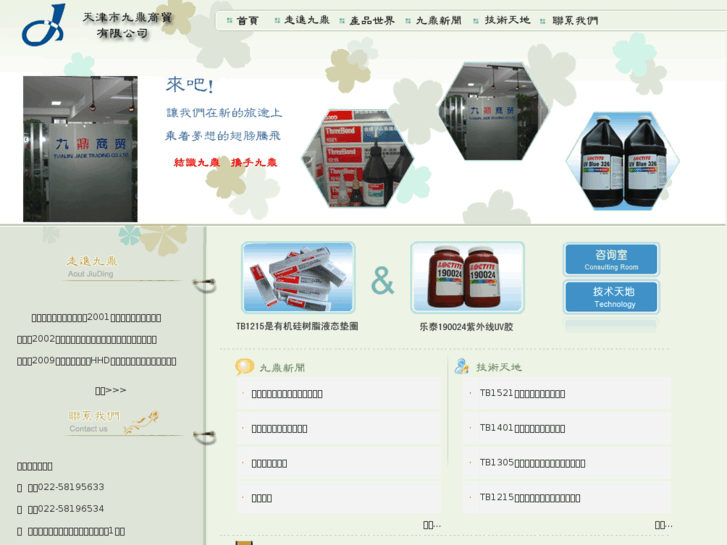Image resolution: width=727 pixels, height=545 pixels.
Task: Click the blue company logo
Action: coord(44,25)
